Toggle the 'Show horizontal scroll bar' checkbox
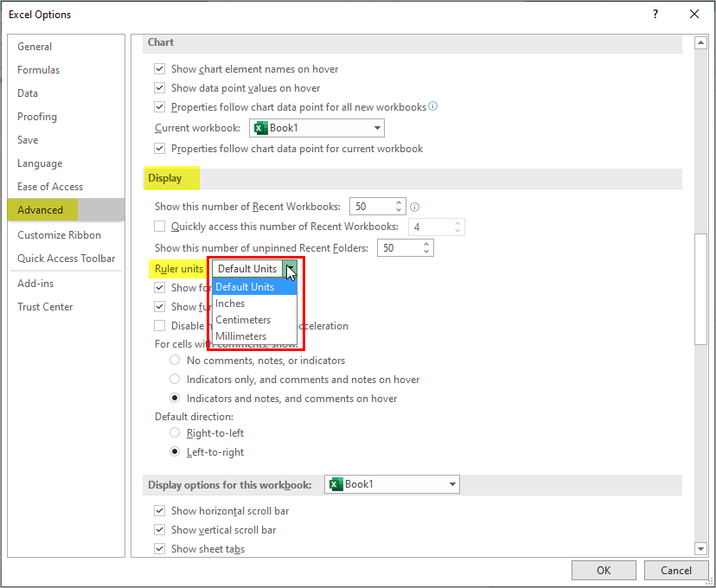The image size is (716, 588). [159, 511]
